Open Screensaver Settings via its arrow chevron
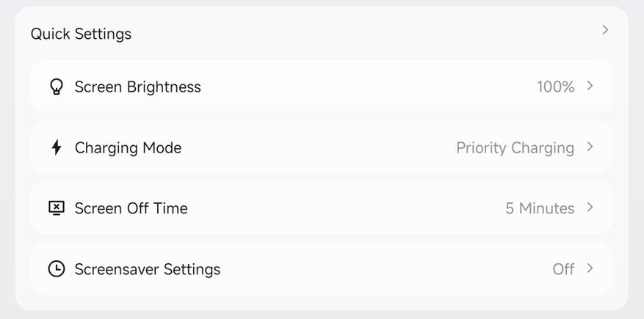The height and width of the screenshot is (319, 644). (x=590, y=268)
